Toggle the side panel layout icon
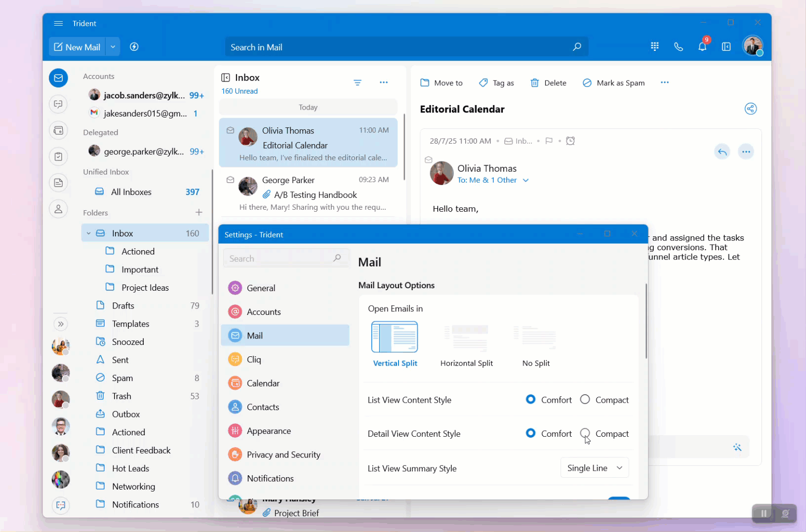The height and width of the screenshot is (532, 806). coord(726,46)
